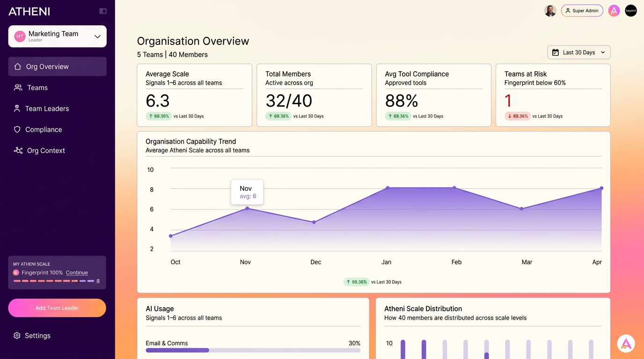Click the 30% value for Email & Comms

(x=354, y=343)
